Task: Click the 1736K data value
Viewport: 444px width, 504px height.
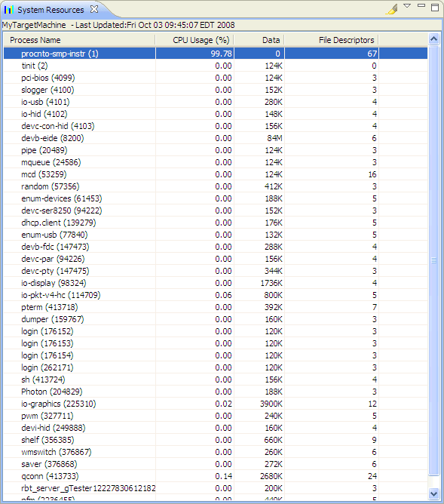Action: (x=271, y=283)
